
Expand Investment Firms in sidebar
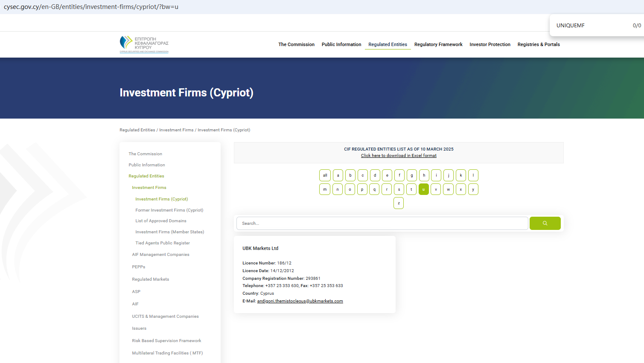tap(149, 188)
